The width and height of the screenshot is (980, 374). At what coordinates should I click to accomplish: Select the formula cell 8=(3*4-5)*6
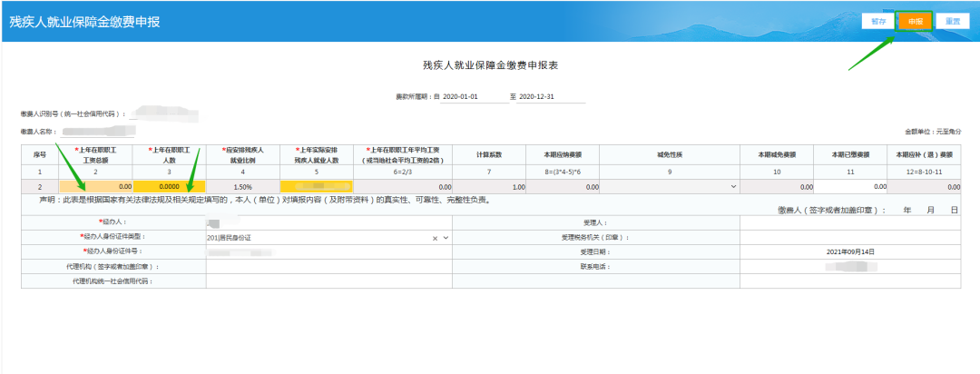tap(563, 171)
